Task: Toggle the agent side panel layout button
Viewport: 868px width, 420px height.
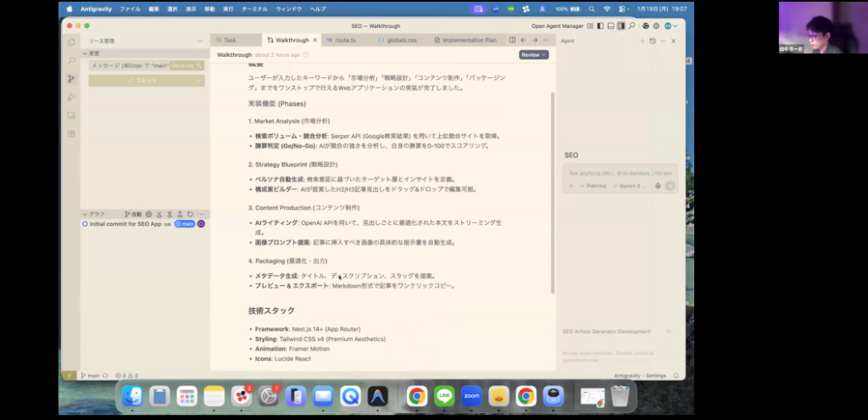Action: click(x=622, y=26)
